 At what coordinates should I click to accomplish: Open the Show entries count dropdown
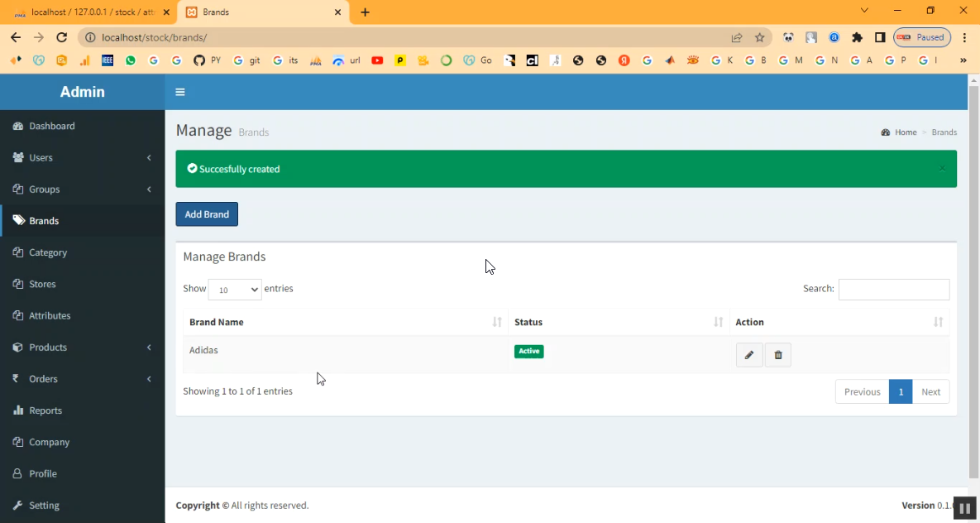[x=235, y=289]
